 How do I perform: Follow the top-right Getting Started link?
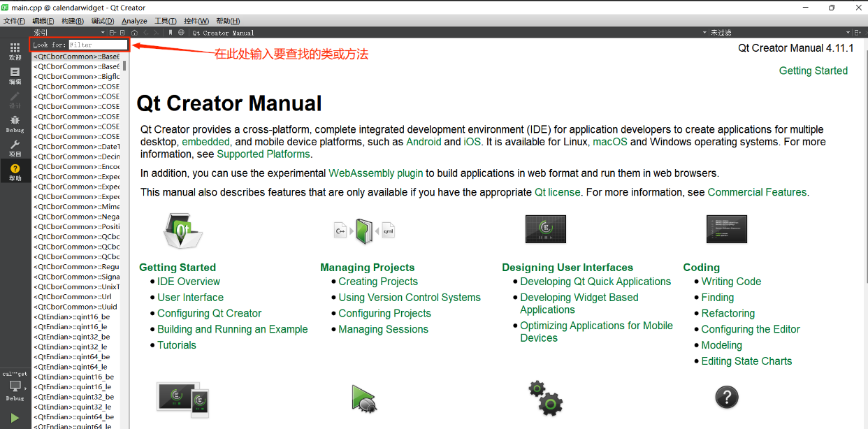[x=813, y=71]
